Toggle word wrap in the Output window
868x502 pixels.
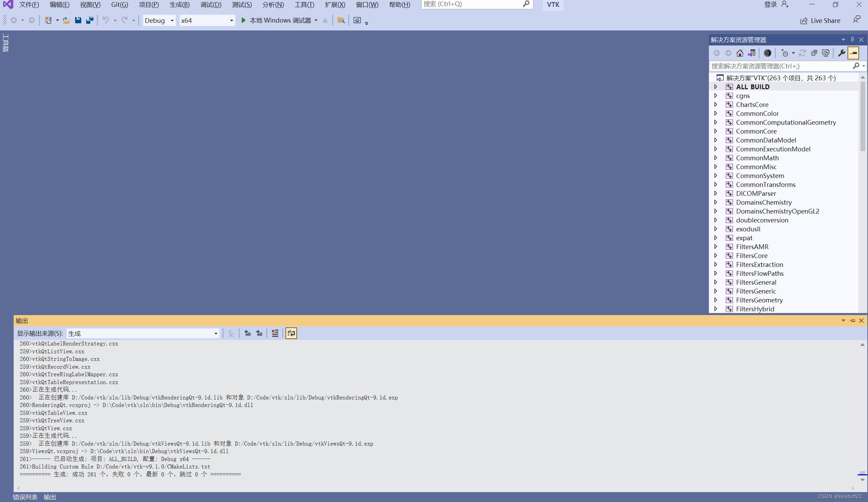tap(291, 333)
